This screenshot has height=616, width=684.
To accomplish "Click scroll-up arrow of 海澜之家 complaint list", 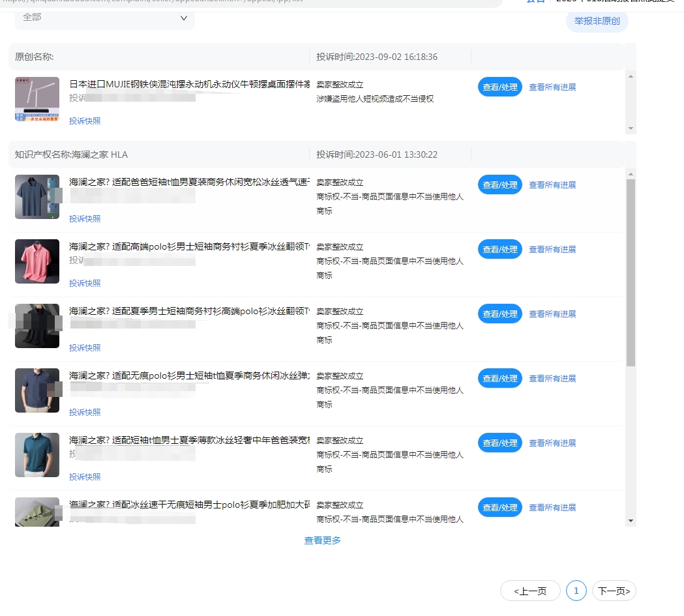I will point(631,174).
